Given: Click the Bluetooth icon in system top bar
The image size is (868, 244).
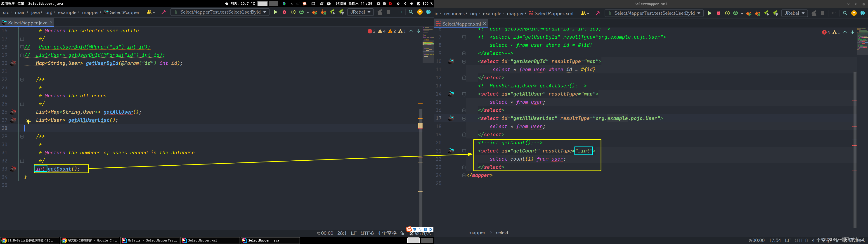Looking at the screenshot, I should pyautogui.click(x=405, y=3).
